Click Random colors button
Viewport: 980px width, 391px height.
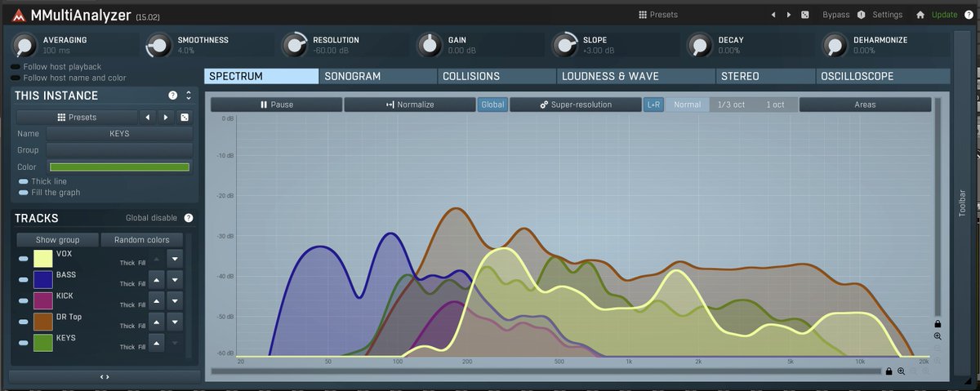(142, 240)
